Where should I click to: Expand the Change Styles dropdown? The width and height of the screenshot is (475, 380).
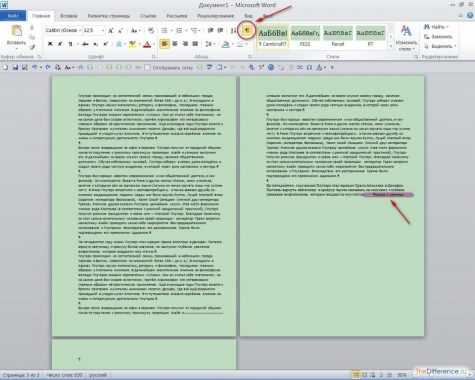406,38
